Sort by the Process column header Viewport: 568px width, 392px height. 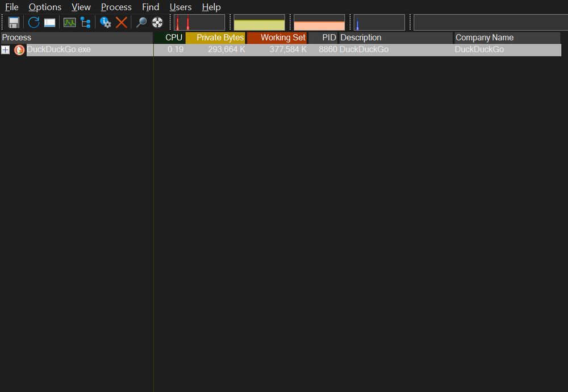(77, 37)
